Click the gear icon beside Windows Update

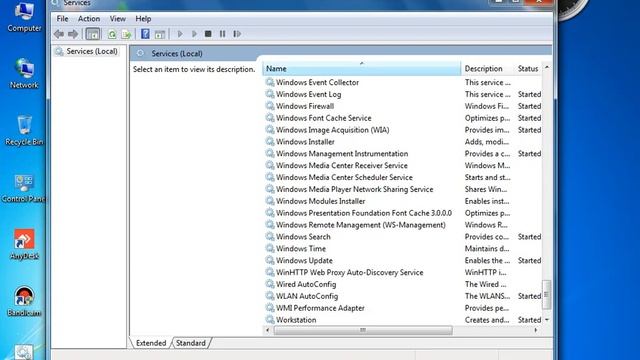point(270,260)
